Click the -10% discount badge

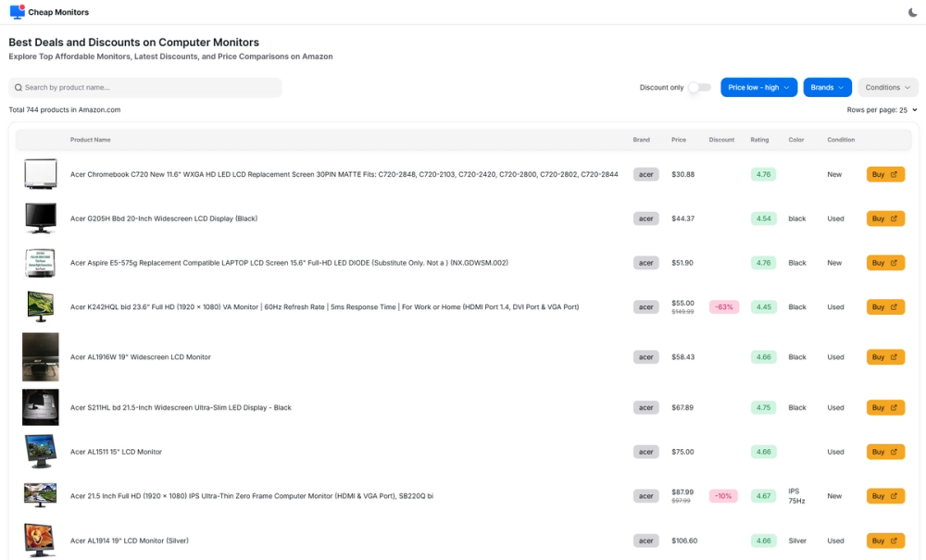click(x=723, y=496)
